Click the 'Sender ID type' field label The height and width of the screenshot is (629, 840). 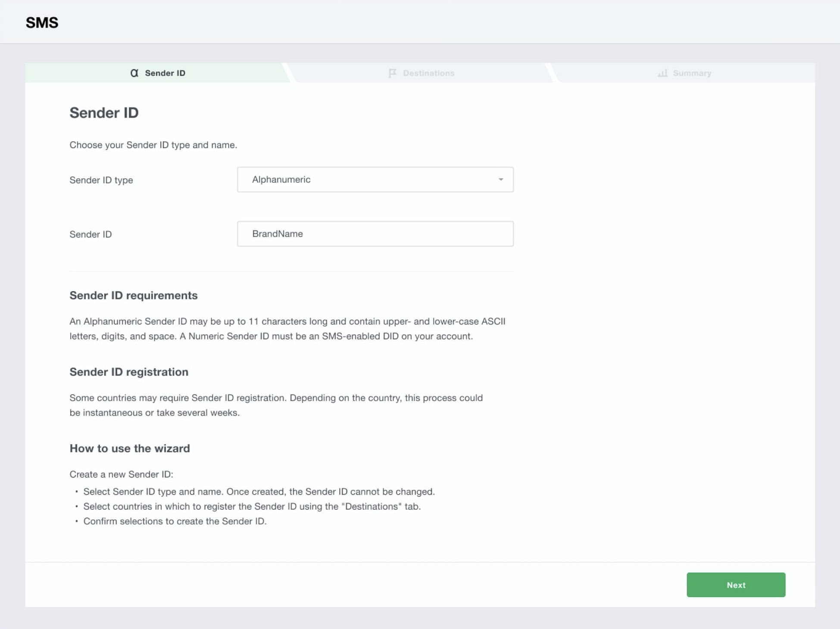[101, 180]
